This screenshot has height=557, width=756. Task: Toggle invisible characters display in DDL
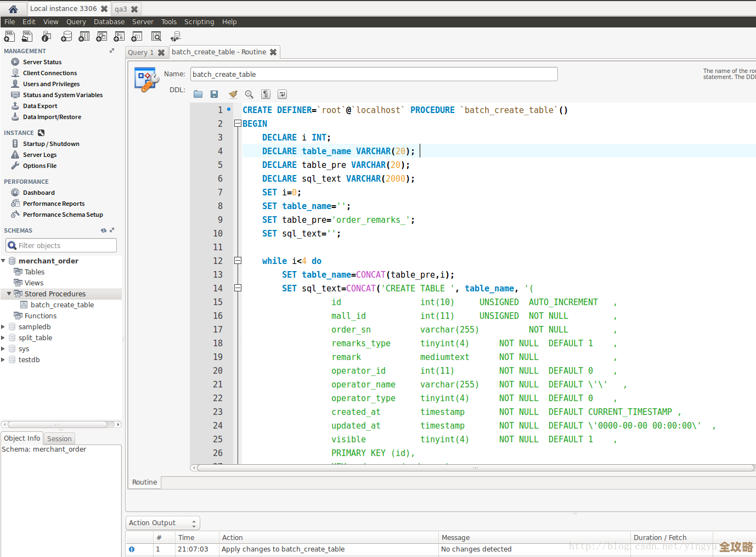266,94
